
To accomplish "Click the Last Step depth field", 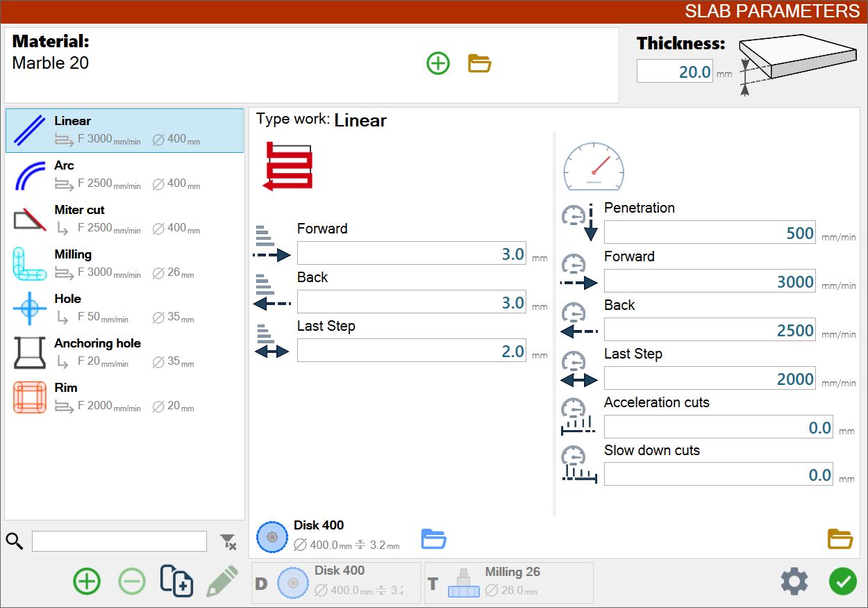I will (x=412, y=351).
